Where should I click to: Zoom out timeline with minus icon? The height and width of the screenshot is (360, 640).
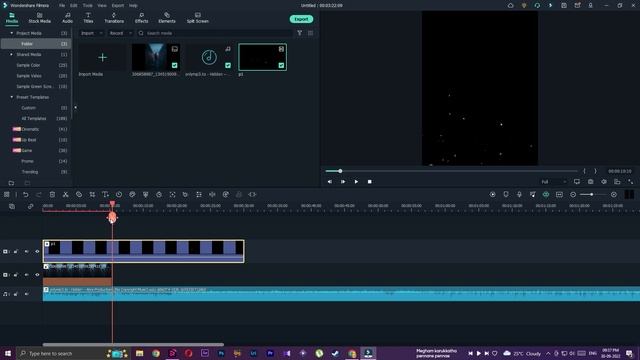(x=573, y=195)
